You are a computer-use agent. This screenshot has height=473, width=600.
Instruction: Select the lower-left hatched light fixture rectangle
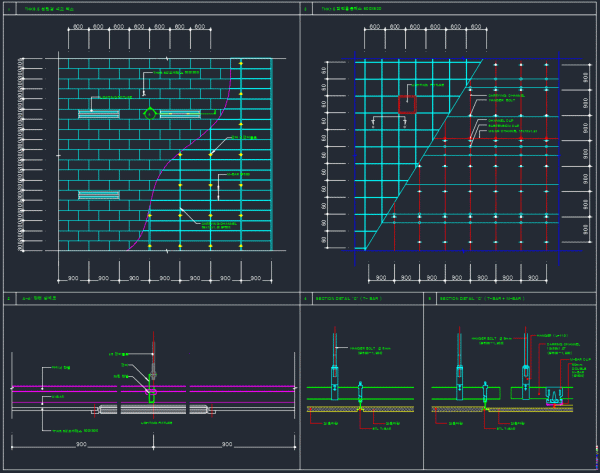point(98,194)
